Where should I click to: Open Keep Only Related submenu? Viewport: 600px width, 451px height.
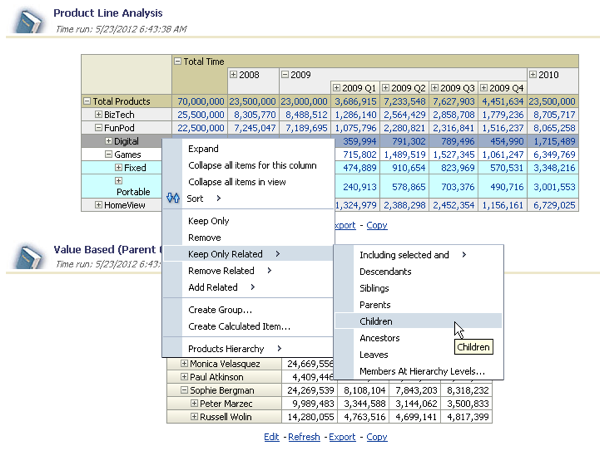[248, 254]
